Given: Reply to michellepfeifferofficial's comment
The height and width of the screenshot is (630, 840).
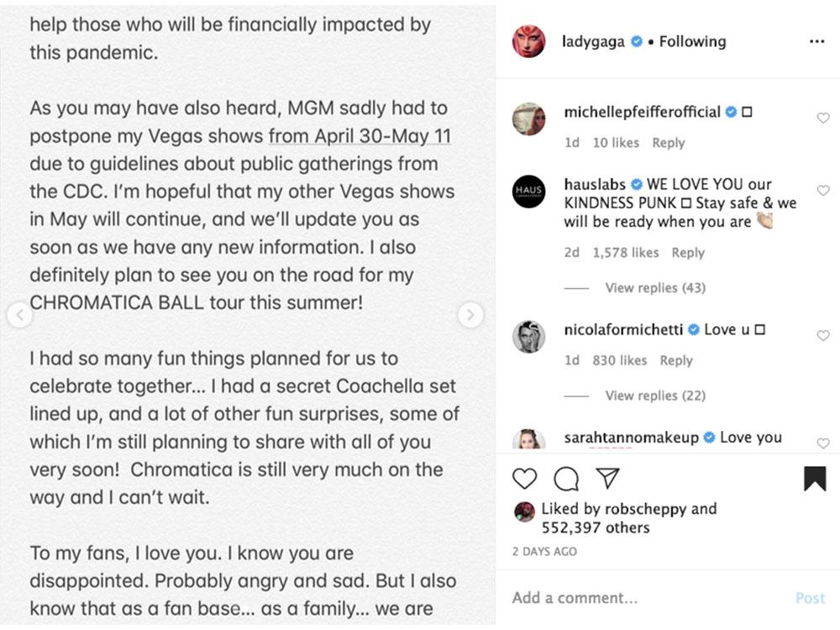Looking at the screenshot, I should 668,143.
